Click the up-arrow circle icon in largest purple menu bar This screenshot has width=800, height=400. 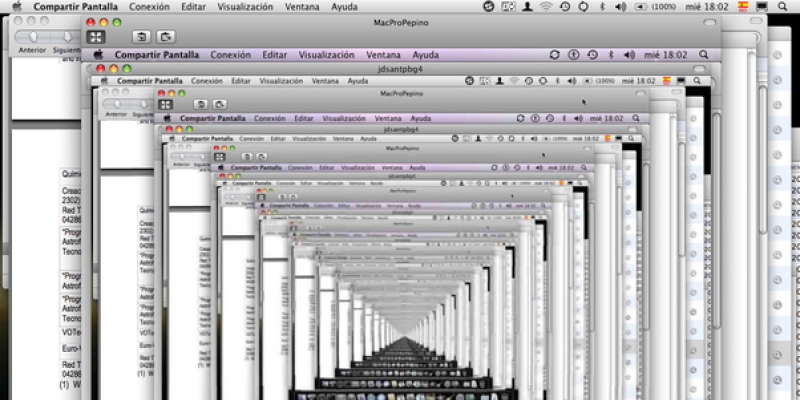573,55
